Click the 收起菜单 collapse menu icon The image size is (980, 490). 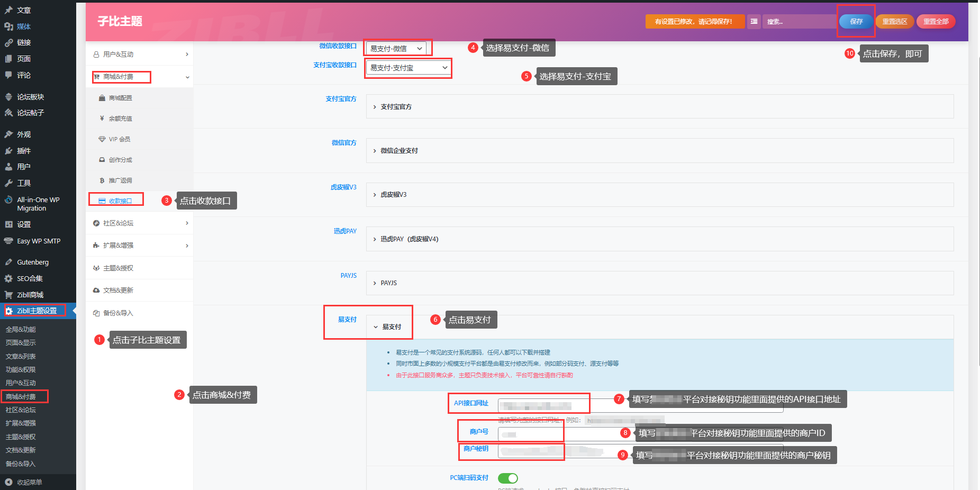pyautogui.click(x=9, y=482)
